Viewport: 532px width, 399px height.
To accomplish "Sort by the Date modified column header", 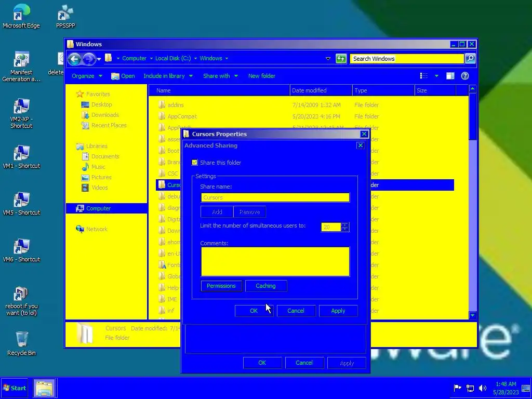I will [x=321, y=90].
